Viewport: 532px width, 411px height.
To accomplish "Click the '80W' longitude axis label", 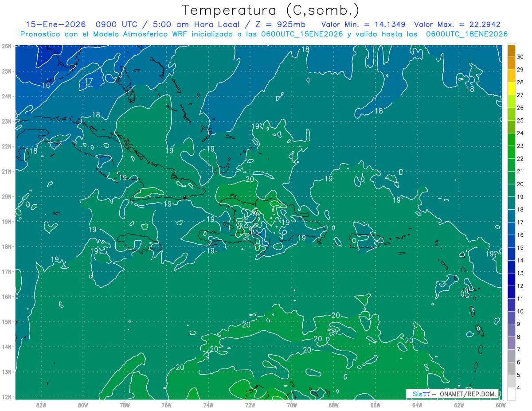I will point(83,405).
